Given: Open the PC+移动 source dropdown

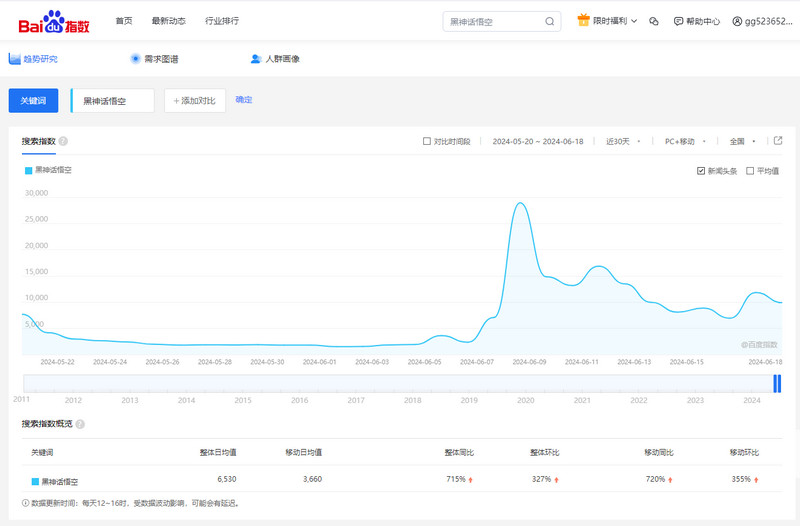Looking at the screenshot, I should pos(685,141).
